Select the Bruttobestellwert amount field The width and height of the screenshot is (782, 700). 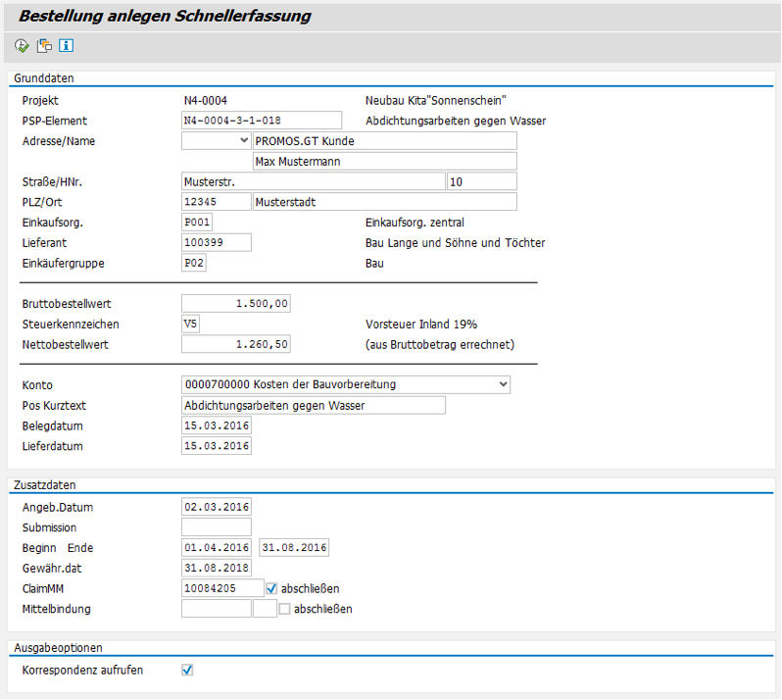pyautogui.click(x=236, y=304)
